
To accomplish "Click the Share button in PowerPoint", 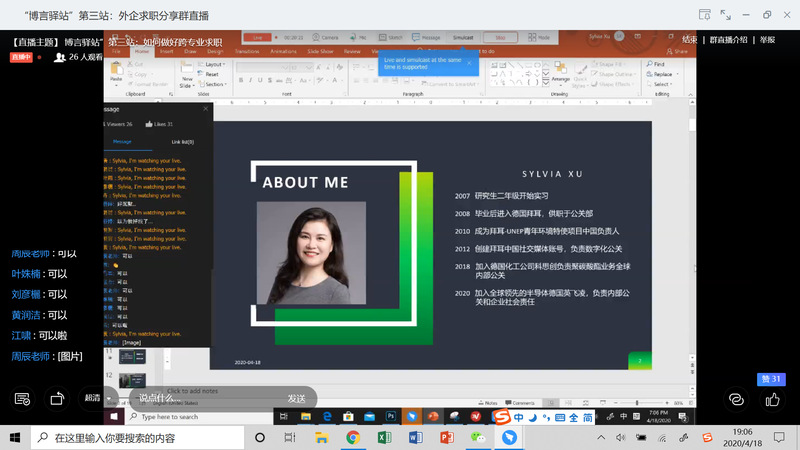I will pyautogui.click(x=677, y=52).
